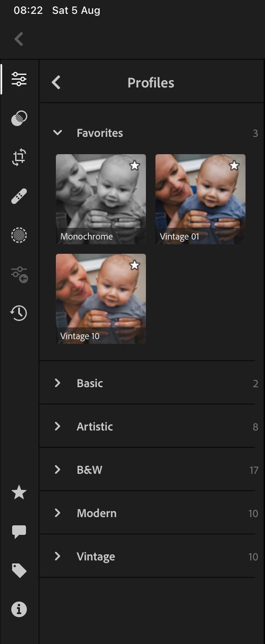This screenshot has width=265, height=644.
Task: Open the Masking tool
Action: coord(19,118)
